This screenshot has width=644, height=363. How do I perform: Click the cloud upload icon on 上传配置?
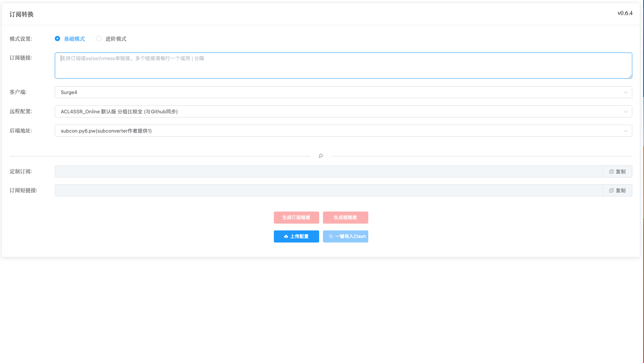286,236
